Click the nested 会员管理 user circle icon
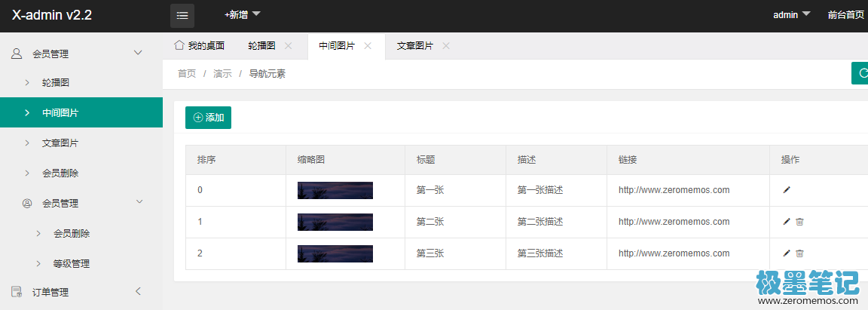868x310 pixels. point(27,204)
